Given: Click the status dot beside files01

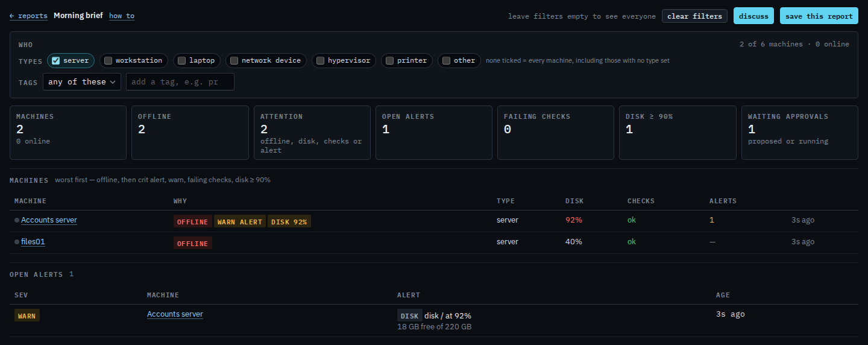Looking at the screenshot, I should [x=17, y=242].
